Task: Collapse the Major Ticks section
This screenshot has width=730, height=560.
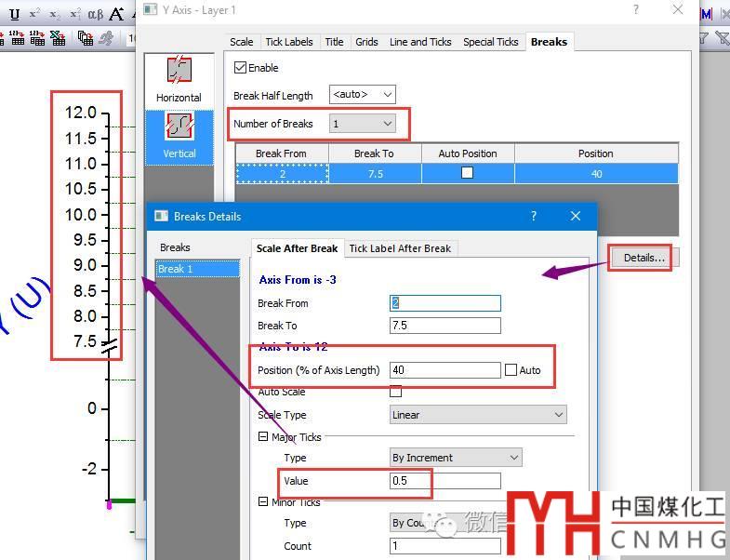Action: point(263,437)
